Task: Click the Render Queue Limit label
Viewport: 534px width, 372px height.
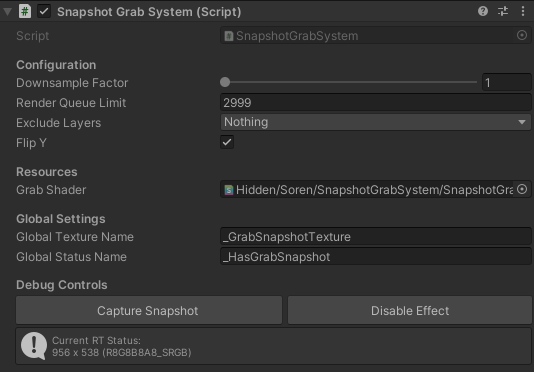Action: 71,103
